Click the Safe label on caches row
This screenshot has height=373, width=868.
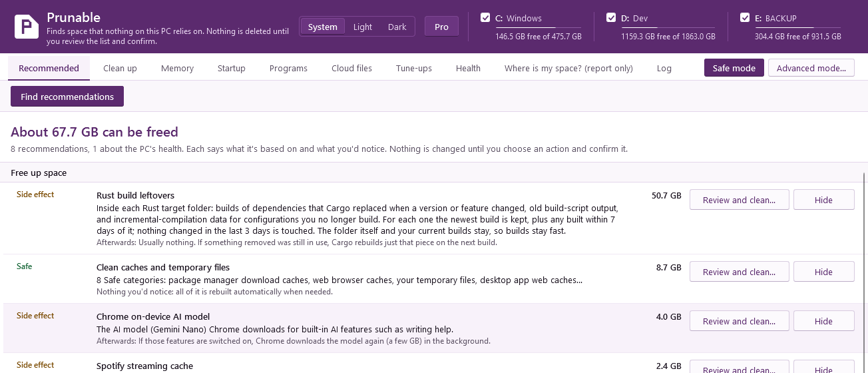pos(24,266)
